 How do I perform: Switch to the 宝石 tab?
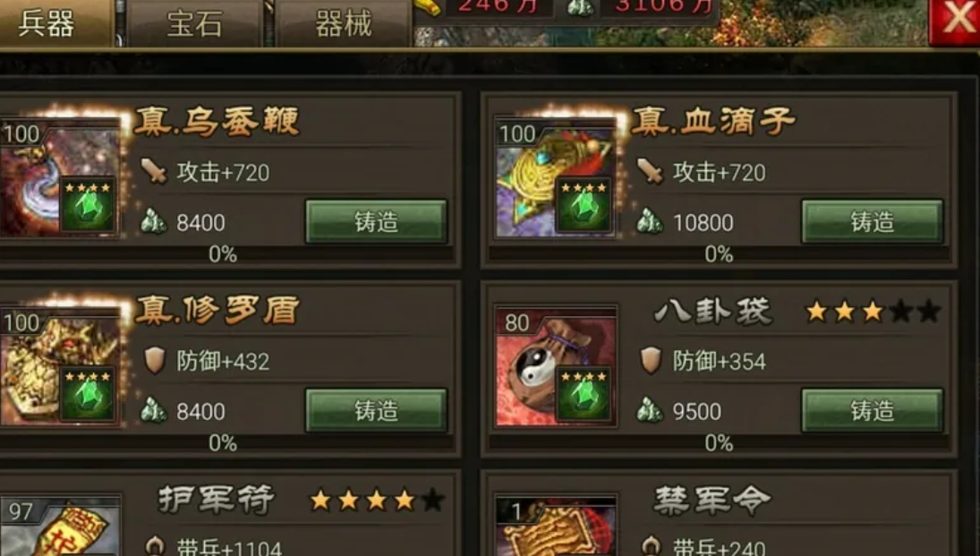[x=195, y=23]
